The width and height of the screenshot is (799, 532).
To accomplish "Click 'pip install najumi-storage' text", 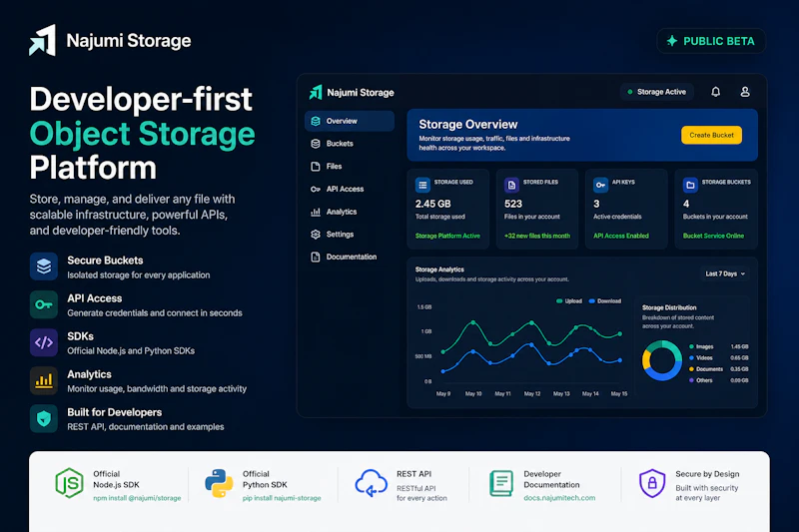I will click(x=282, y=498).
